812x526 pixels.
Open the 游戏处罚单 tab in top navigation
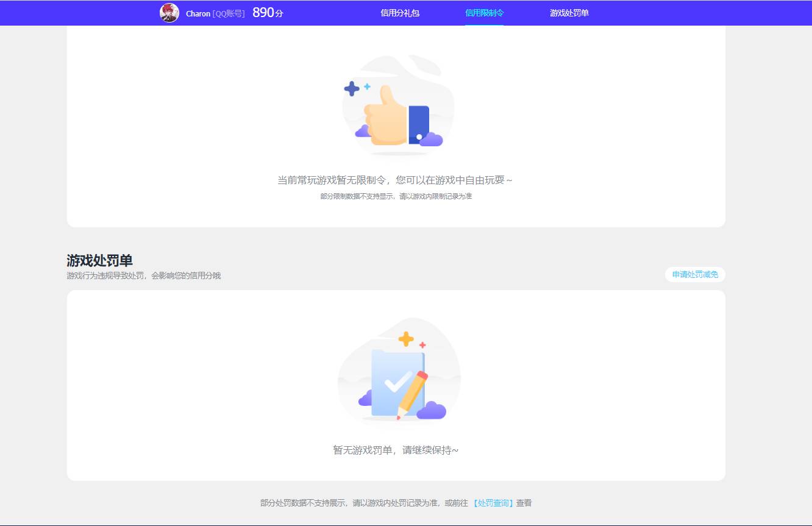568,13
